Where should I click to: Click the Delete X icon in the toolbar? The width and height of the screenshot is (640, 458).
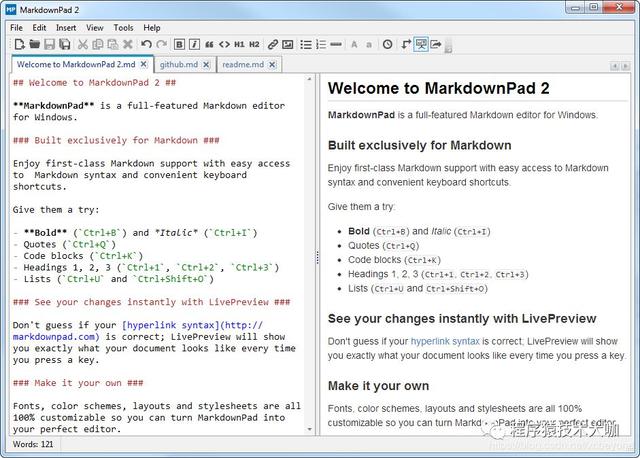coord(128,44)
